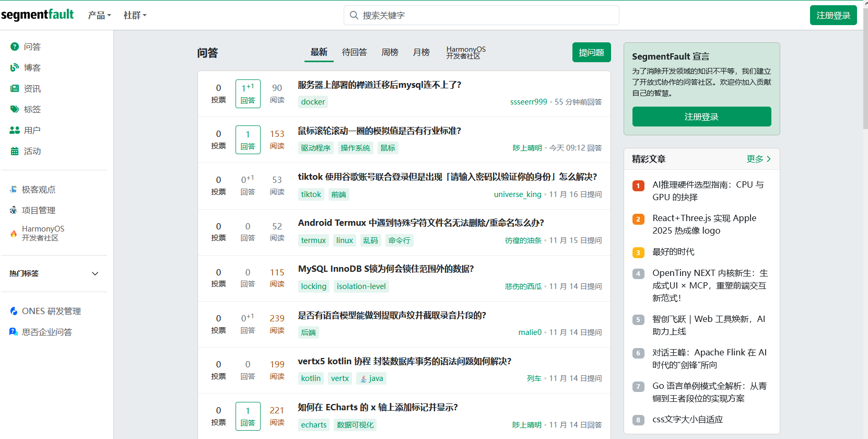Open the MySQL InnoDB S锁 question

tap(386, 269)
